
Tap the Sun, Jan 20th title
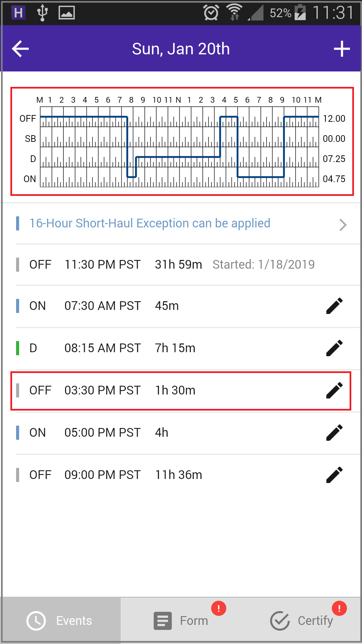(181, 49)
